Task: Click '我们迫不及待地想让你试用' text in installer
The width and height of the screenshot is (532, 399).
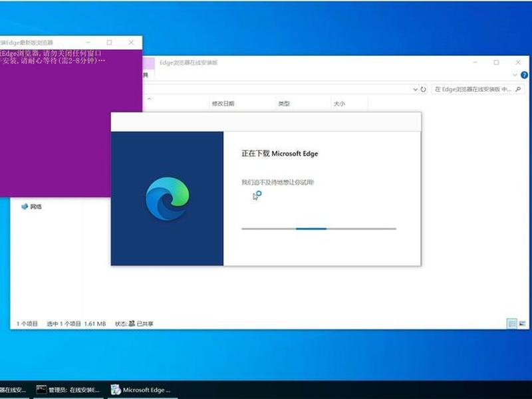Action: coord(277,182)
